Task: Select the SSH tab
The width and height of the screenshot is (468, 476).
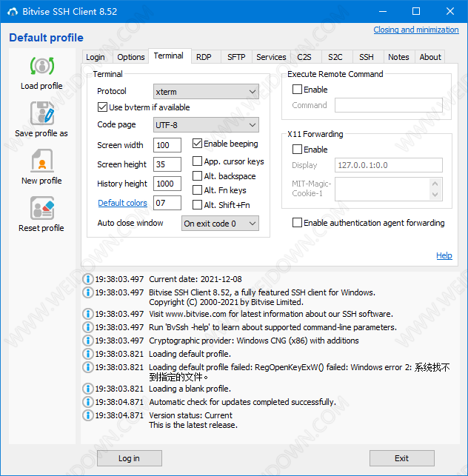Action: click(x=367, y=57)
